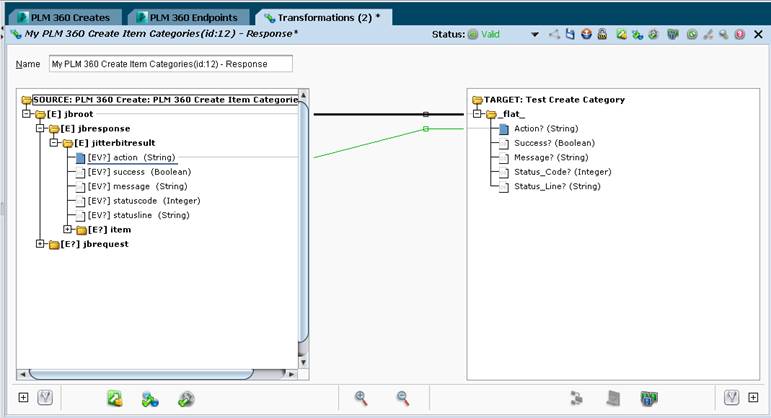771x418 pixels.
Task: Expand all target nodes with bottom-right plus
Action: pyautogui.click(x=753, y=397)
